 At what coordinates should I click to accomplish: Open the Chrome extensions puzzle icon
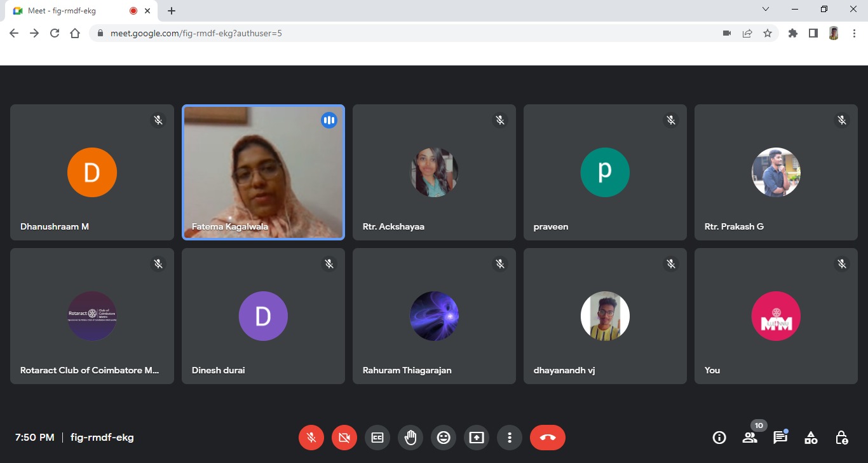pos(792,33)
